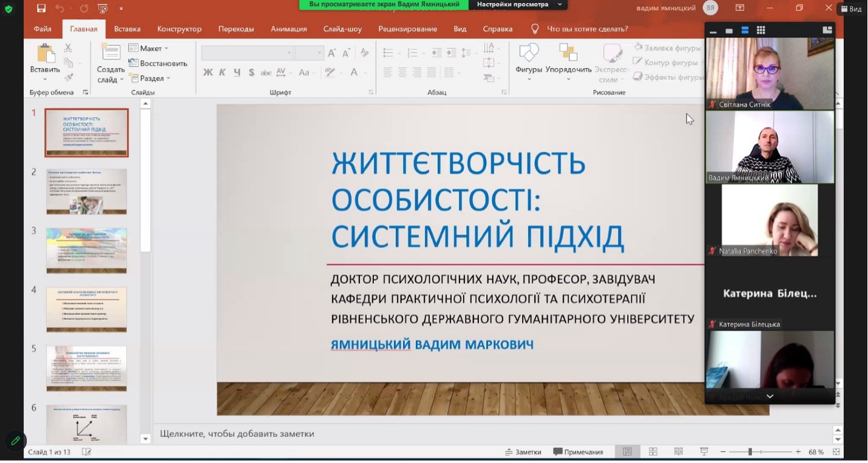This screenshot has width=868, height=463.
Task: Toggle Bold (Ж) formatting
Action: tap(208, 72)
